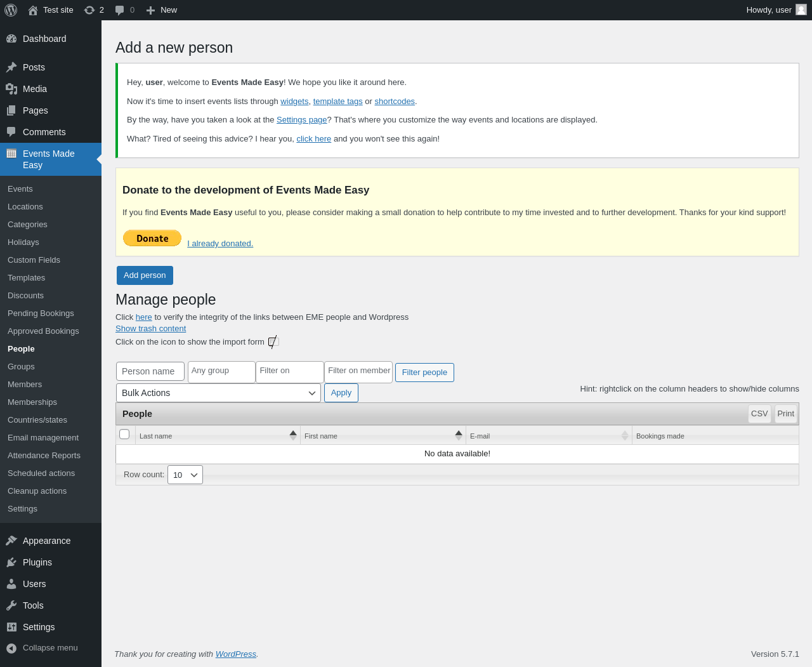Open the Settings page link

pos(302,120)
